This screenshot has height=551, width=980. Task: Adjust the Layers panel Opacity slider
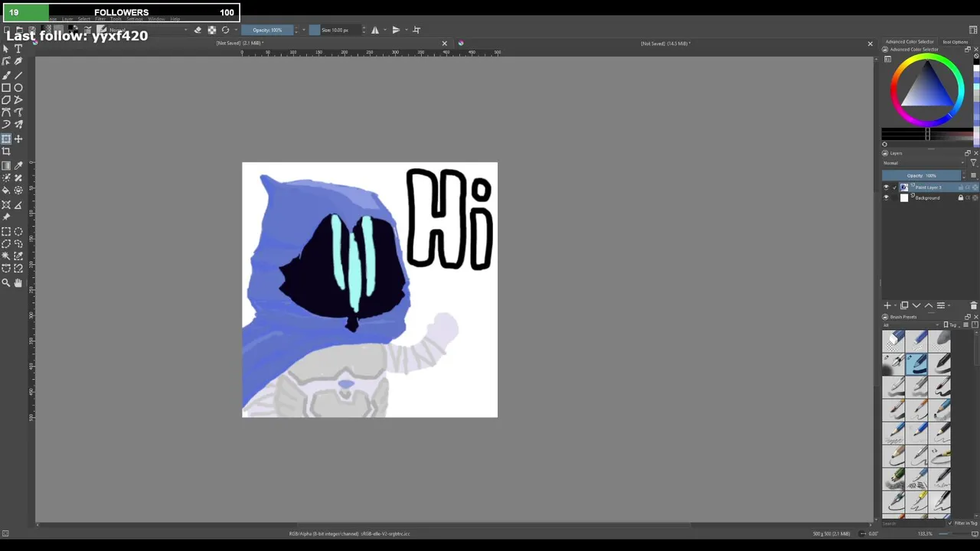921,175
